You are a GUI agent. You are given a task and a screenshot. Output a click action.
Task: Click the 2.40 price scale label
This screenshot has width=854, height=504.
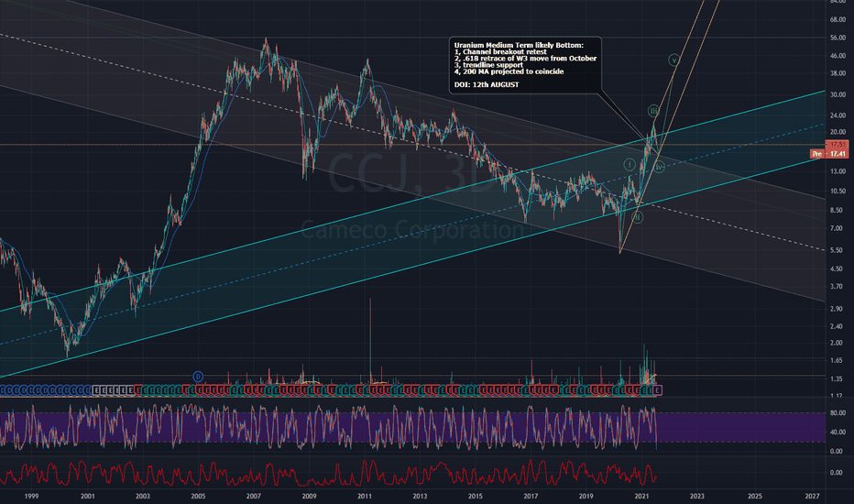tap(838, 327)
